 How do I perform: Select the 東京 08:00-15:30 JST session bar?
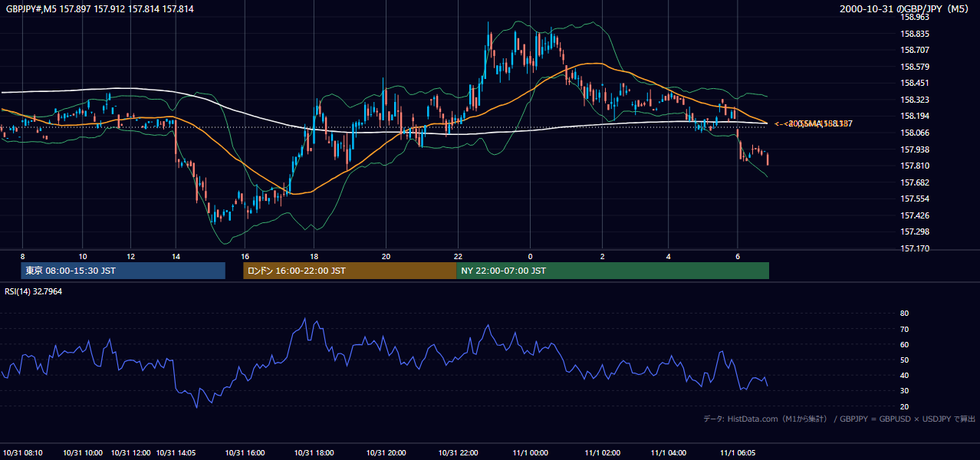[x=123, y=271]
